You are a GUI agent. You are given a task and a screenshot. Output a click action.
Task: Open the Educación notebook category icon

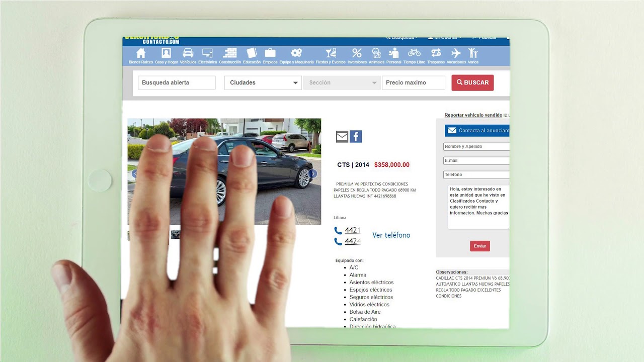(252, 53)
